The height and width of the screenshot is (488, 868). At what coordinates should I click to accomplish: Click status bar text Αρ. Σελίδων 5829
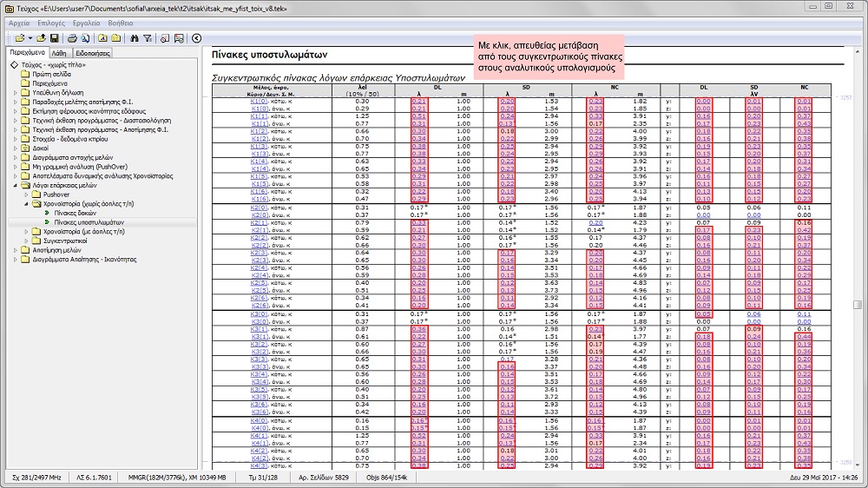click(x=324, y=477)
